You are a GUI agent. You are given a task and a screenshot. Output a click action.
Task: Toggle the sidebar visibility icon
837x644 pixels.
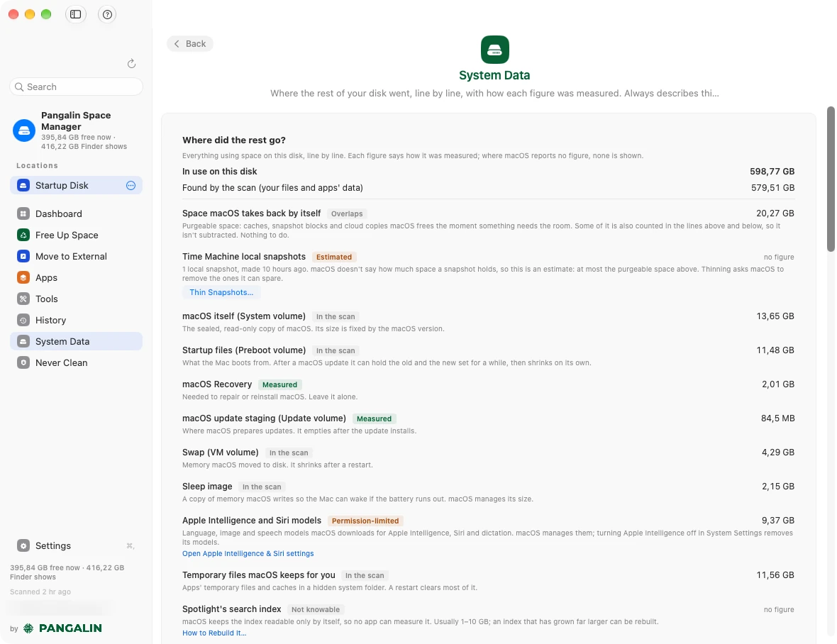click(x=75, y=14)
